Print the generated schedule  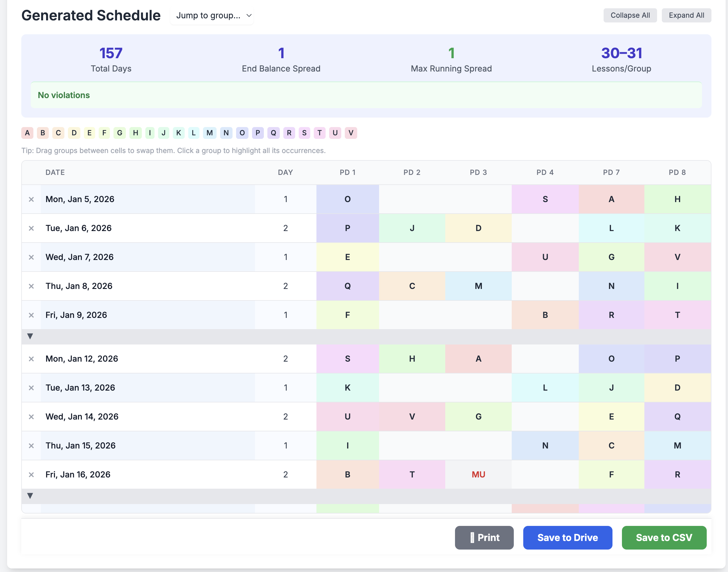pyautogui.click(x=484, y=537)
